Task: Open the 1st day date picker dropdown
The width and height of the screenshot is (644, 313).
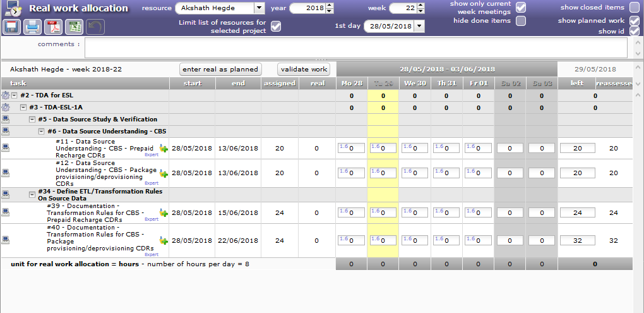Action: point(419,26)
